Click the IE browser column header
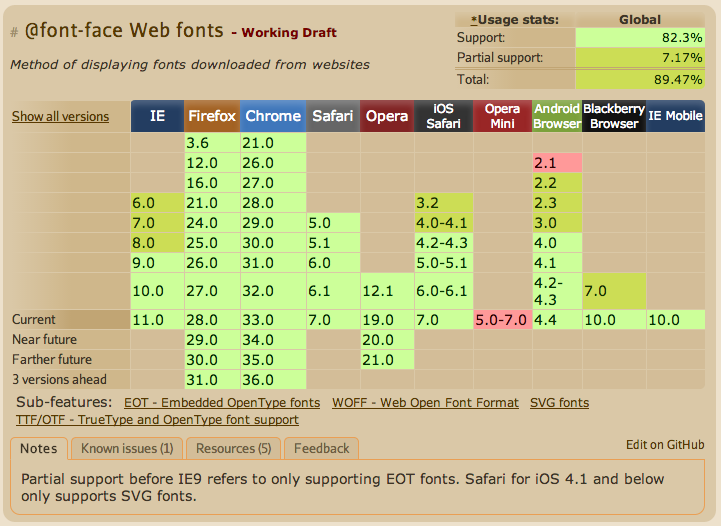This screenshot has height=526, width=721. coord(157,116)
